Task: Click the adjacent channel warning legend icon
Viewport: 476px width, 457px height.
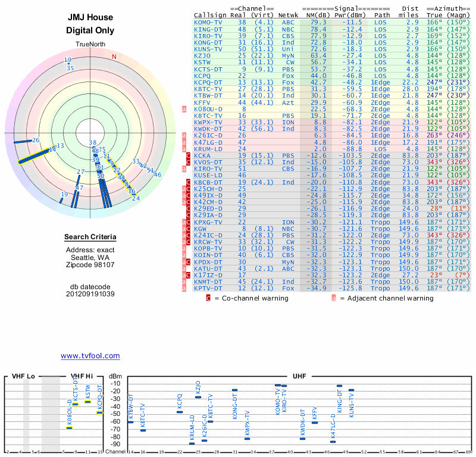Action: pos(334,298)
